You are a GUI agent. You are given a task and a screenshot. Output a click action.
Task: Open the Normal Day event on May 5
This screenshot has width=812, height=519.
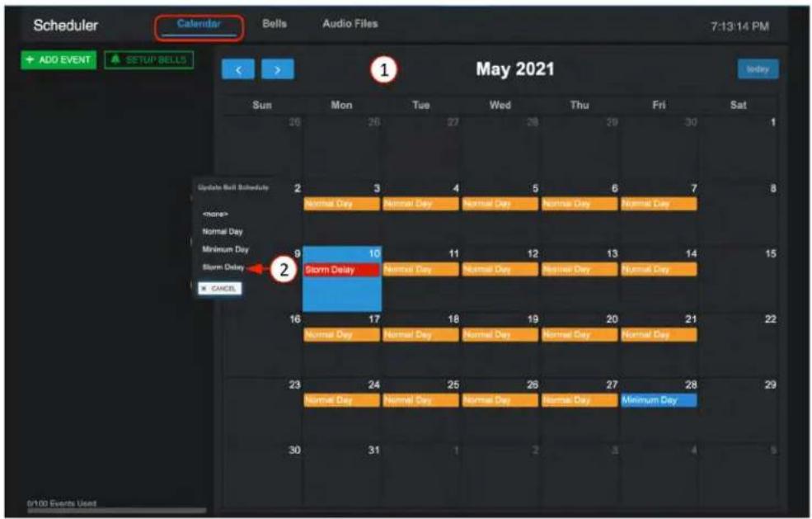[500, 204]
